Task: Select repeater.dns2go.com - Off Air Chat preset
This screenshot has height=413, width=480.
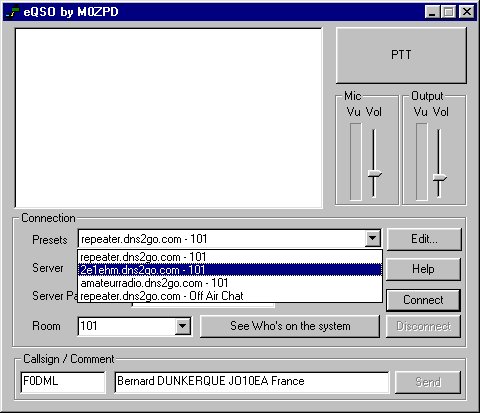Action: click(230, 296)
